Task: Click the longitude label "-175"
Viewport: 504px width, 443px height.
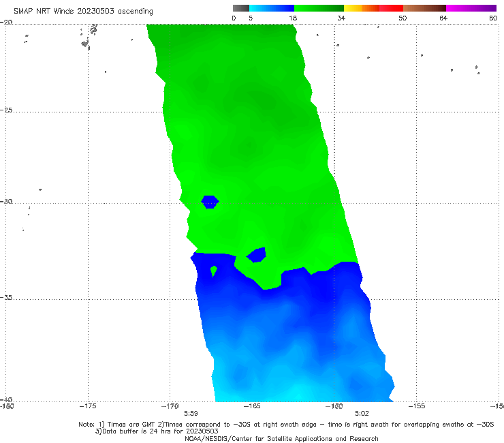Action: tap(88, 406)
